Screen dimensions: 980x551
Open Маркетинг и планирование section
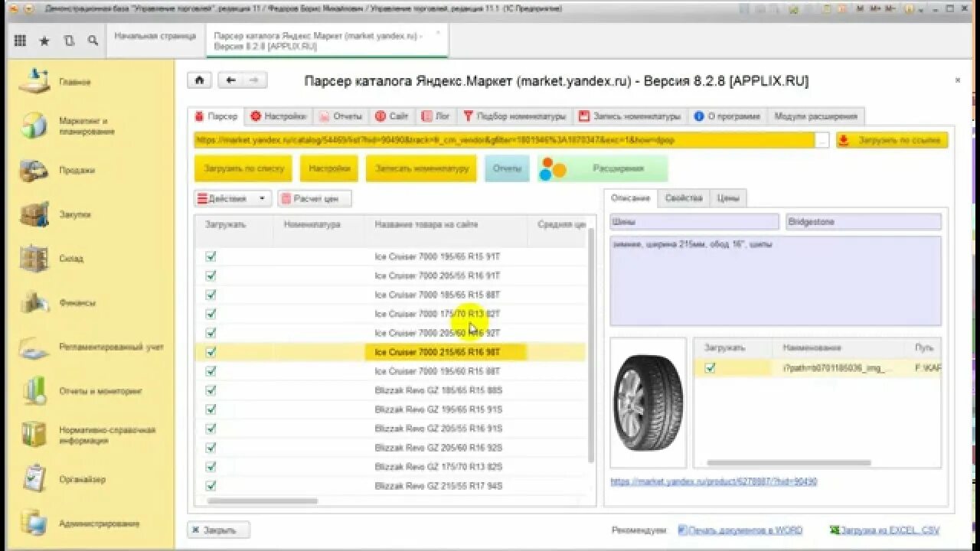pos(87,126)
